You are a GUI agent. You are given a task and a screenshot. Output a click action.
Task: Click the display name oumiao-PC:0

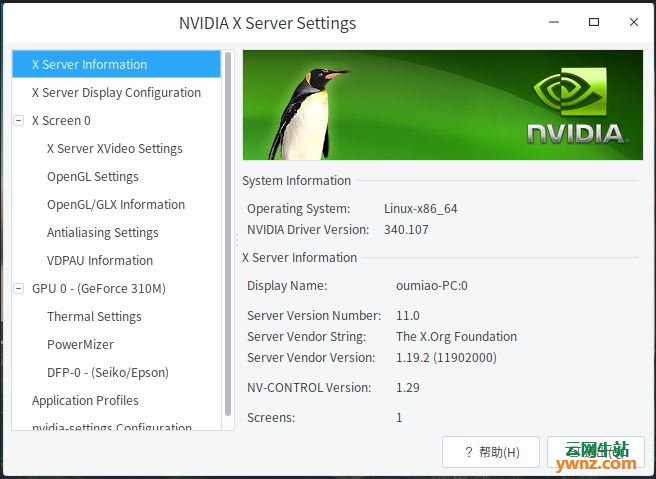point(432,286)
